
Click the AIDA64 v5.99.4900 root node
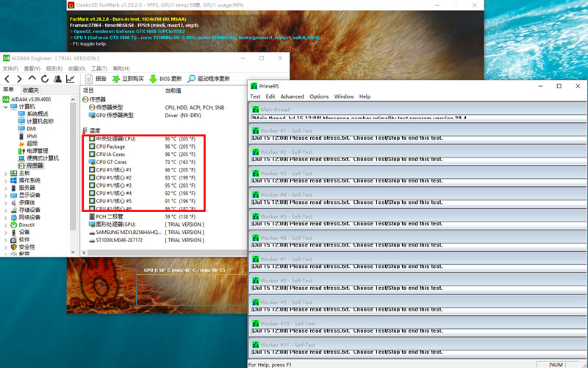[27, 99]
